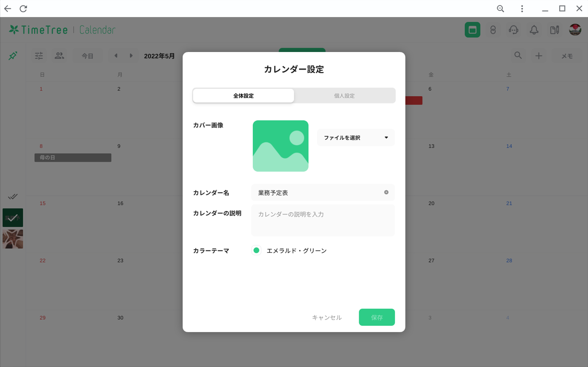The image size is (588, 367).
Task: Open the notifications bell
Action: click(534, 30)
